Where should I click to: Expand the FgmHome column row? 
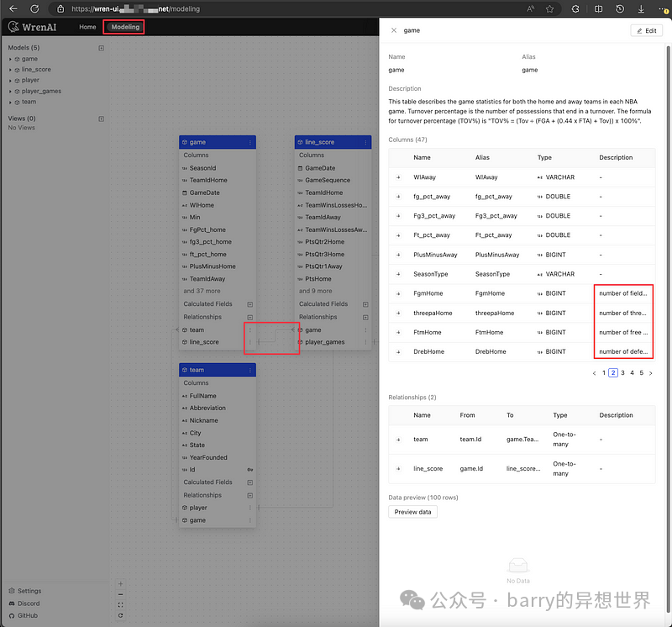click(398, 294)
